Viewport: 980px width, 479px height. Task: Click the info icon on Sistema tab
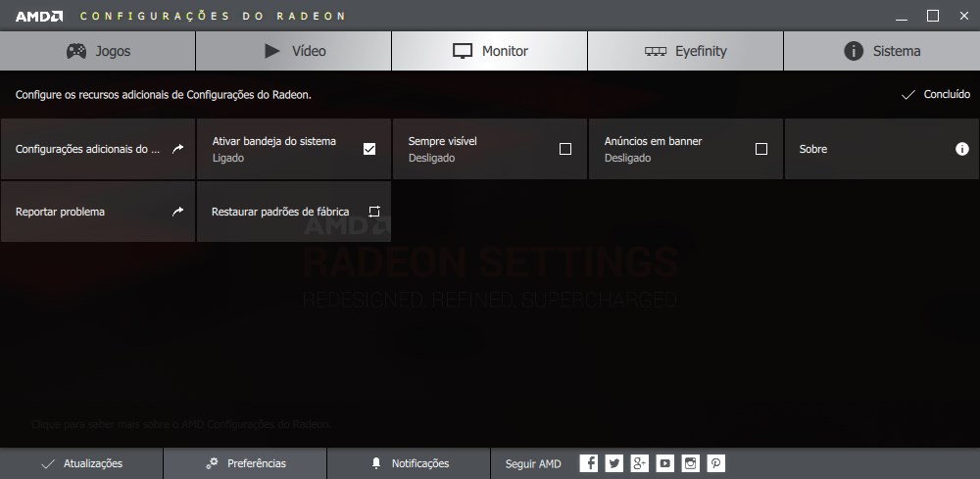[854, 51]
